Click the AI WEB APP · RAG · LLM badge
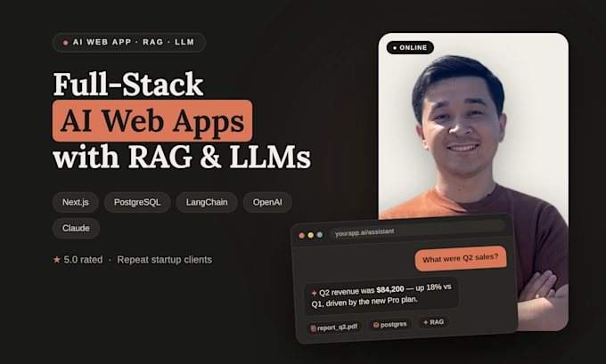 (129, 43)
